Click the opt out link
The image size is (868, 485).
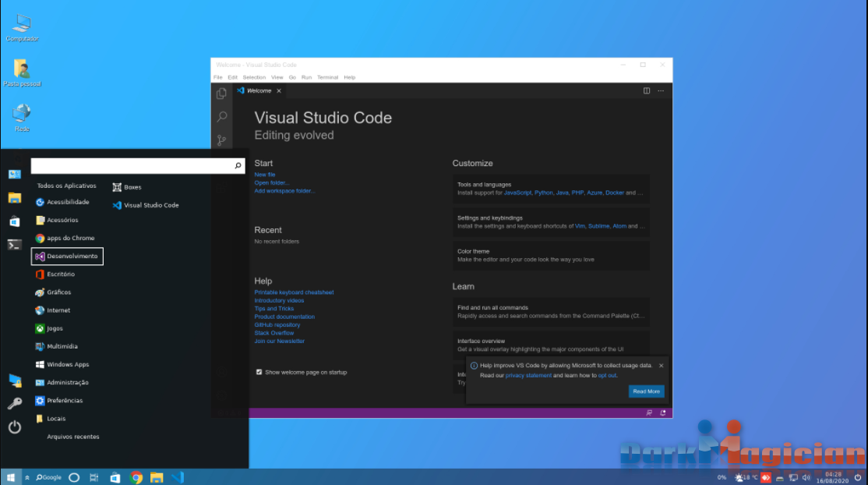607,376
